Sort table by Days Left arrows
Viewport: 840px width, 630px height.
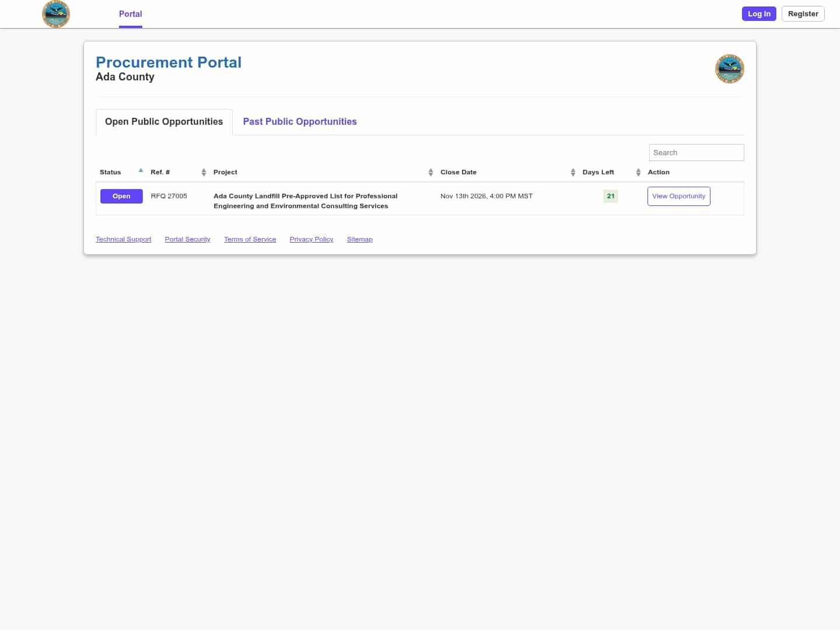[x=638, y=172]
